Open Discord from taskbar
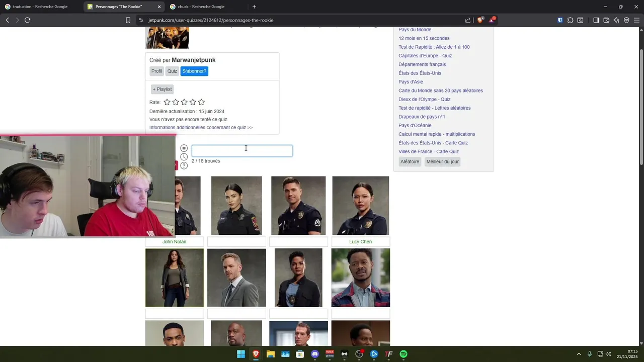Image resolution: width=644 pixels, height=362 pixels. [x=315, y=354]
